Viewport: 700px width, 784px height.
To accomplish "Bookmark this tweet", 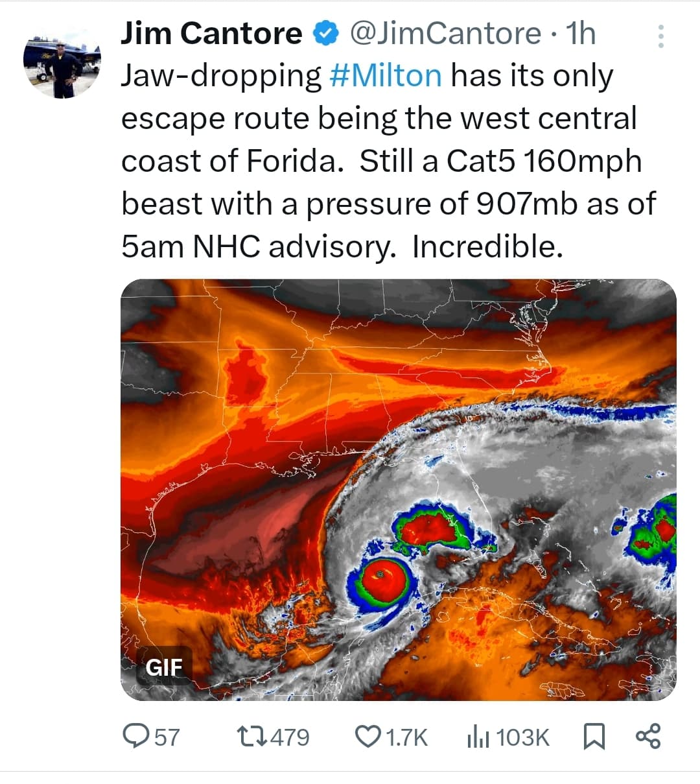I will 594,737.
